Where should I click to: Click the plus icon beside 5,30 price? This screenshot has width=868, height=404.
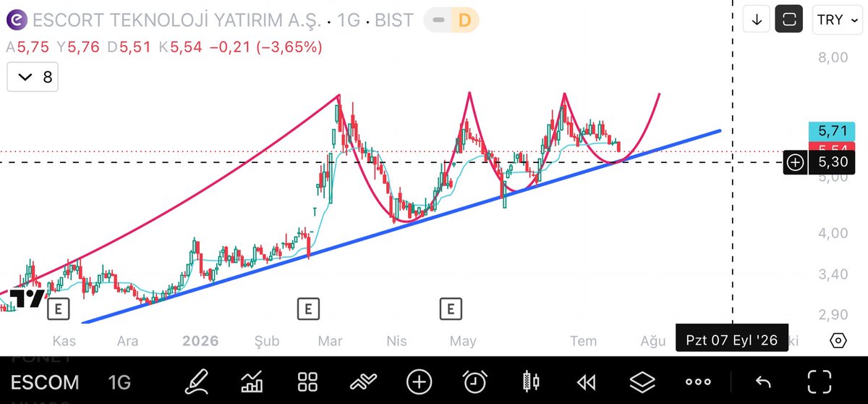pyautogui.click(x=794, y=162)
